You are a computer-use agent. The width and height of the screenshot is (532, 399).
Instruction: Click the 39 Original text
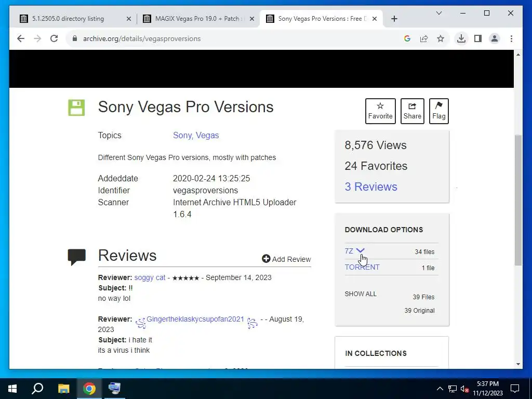(419, 311)
